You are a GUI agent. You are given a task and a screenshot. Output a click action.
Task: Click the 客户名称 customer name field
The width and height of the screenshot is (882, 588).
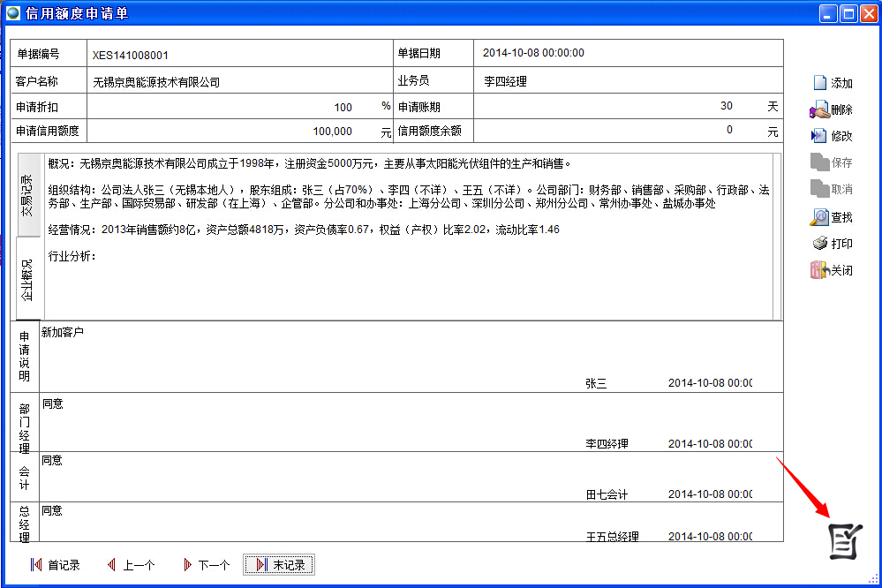(238, 82)
